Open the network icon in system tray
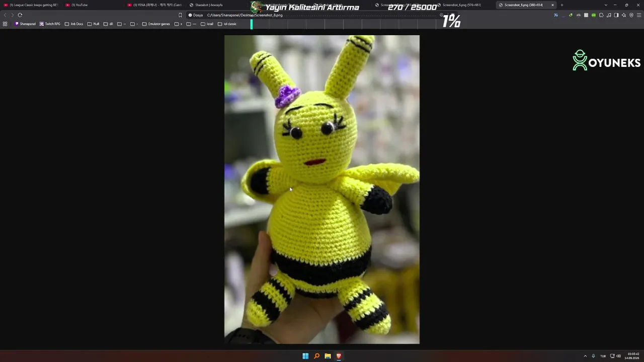The image size is (644, 362). (x=612, y=356)
